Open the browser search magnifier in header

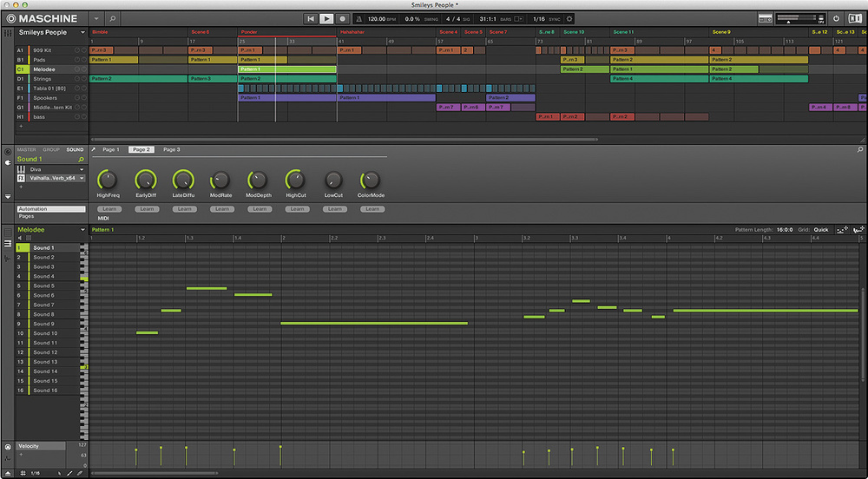point(112,18)
